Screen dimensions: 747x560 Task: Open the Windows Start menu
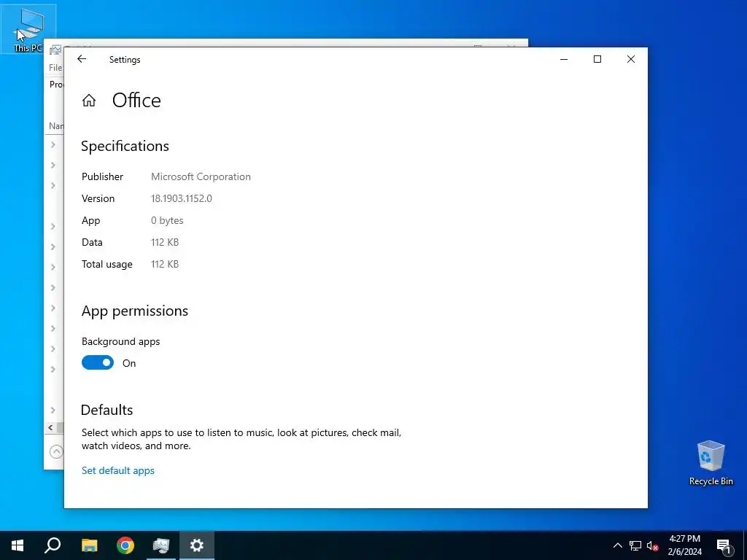pos(18,545)
